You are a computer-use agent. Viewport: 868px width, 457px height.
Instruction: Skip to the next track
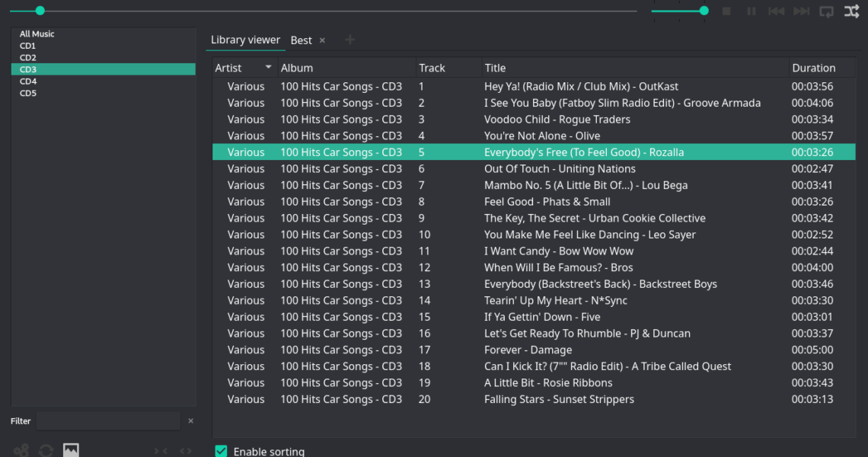(x=801, y=11)
